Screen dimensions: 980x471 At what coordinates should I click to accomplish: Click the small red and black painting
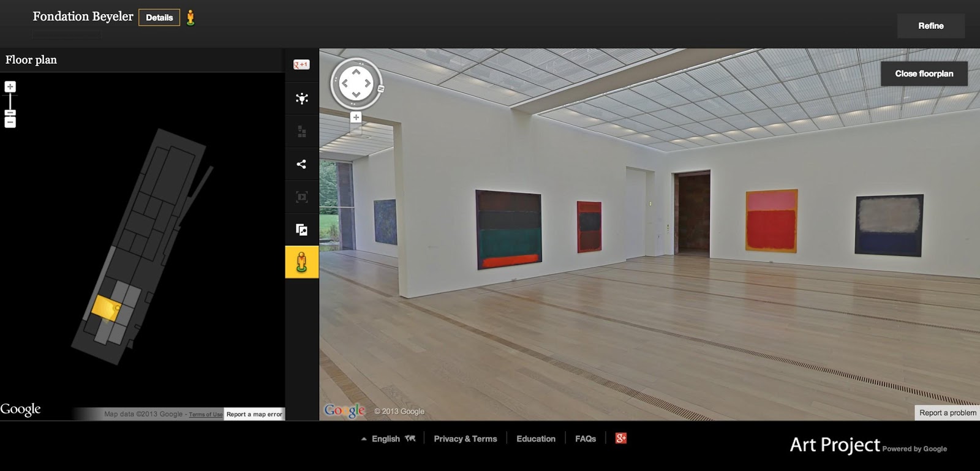pyautogui.click(x=589, y=227)
